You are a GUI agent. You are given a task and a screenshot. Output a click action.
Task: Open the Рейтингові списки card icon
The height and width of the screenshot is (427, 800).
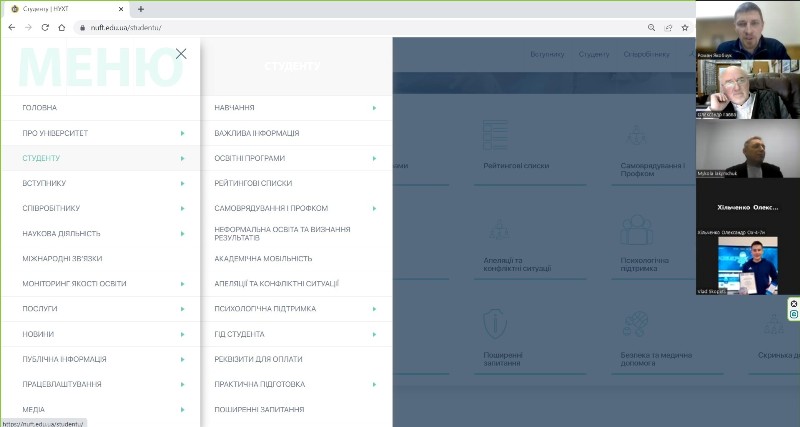[495, 135]
